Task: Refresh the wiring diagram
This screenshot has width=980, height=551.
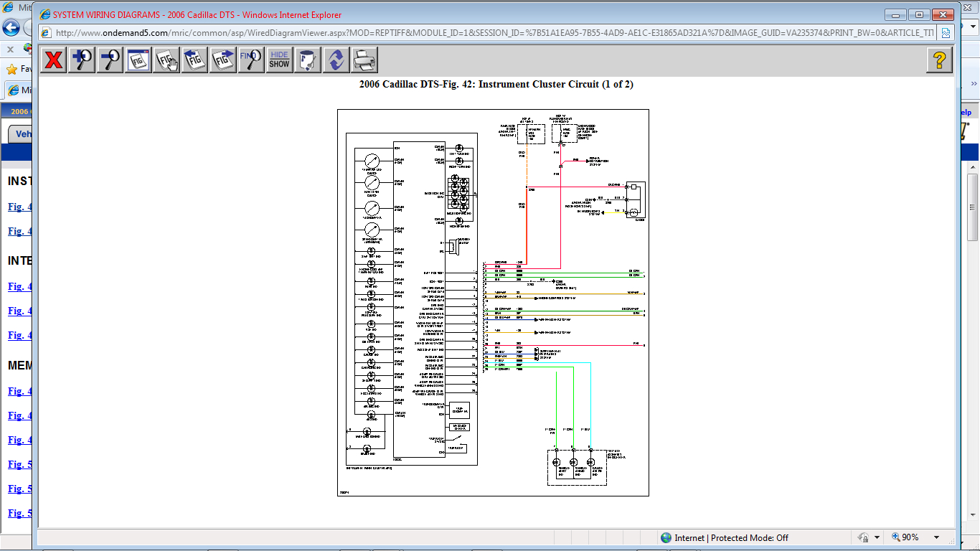Action: pos(336,60)
